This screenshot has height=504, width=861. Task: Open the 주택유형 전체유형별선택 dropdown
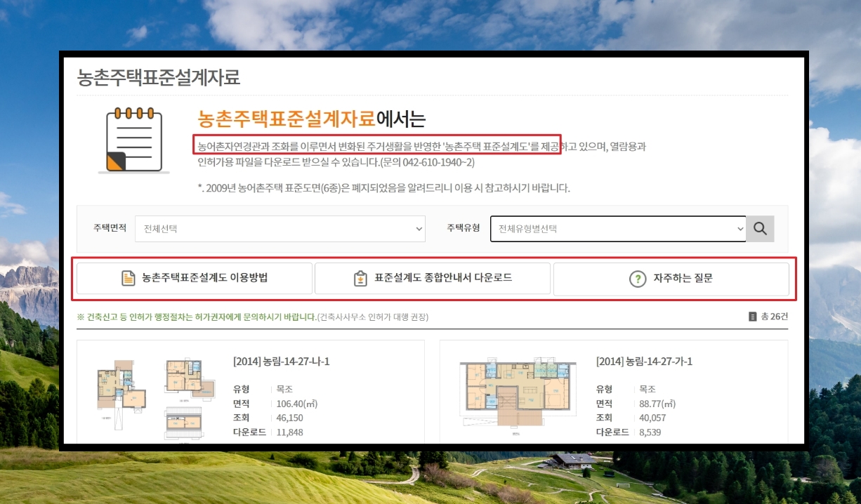(618, 229)
